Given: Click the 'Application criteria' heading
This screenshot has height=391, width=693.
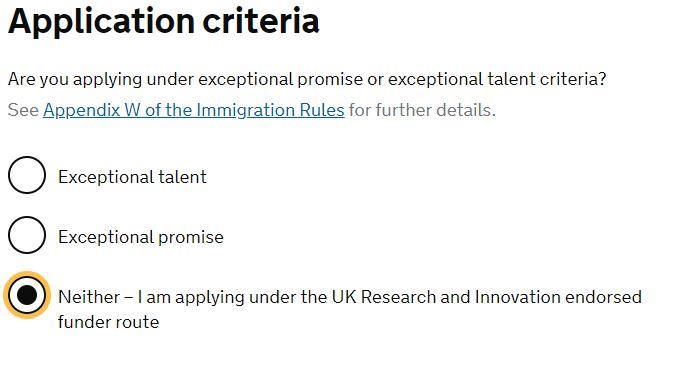Looking at the screenshot, I should coord(164,21).
